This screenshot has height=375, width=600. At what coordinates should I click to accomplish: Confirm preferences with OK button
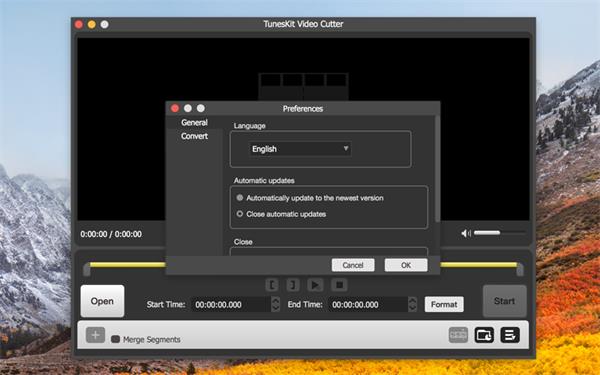pos(406,265)
